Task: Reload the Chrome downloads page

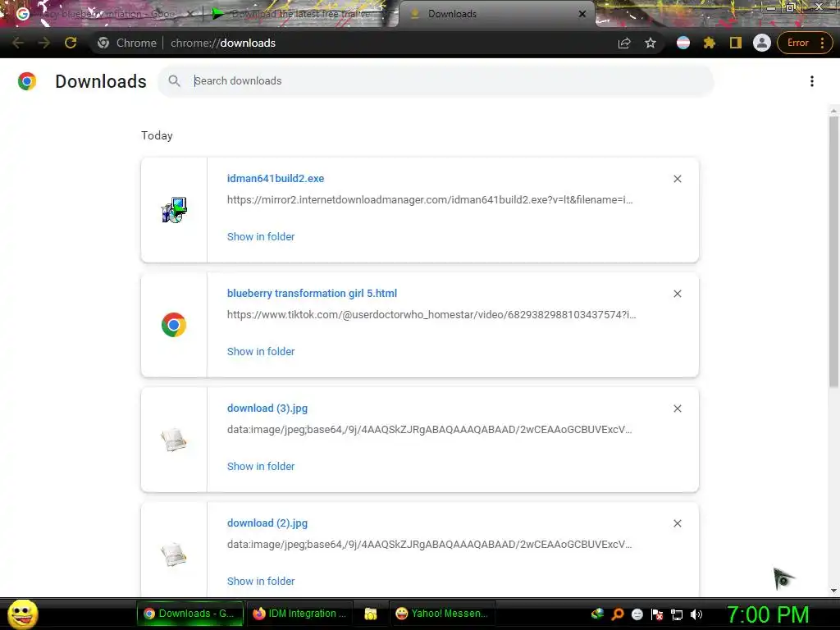Action: tap(71, 43)
